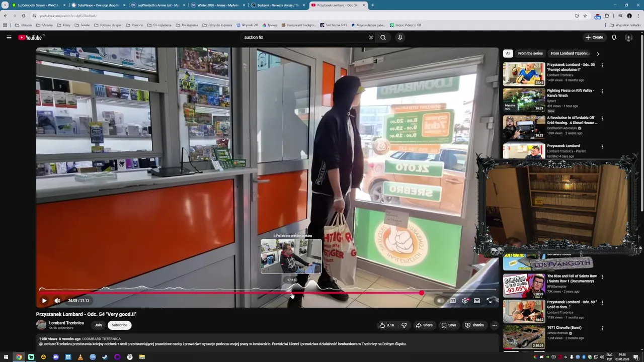Click the Join button
Viewport: 644px width, 362px height.
98,325
